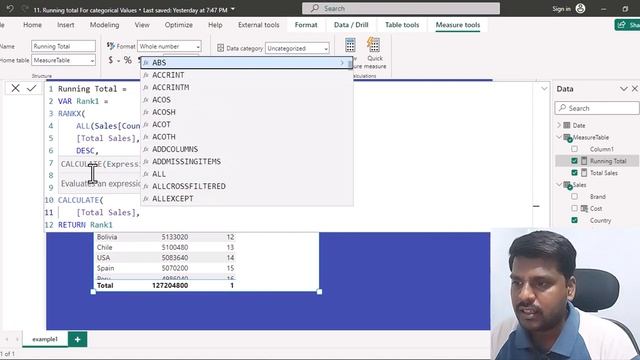This screenshot has height=360, width=640.
Task: Click the Sign in link
Action: point(561,9)
